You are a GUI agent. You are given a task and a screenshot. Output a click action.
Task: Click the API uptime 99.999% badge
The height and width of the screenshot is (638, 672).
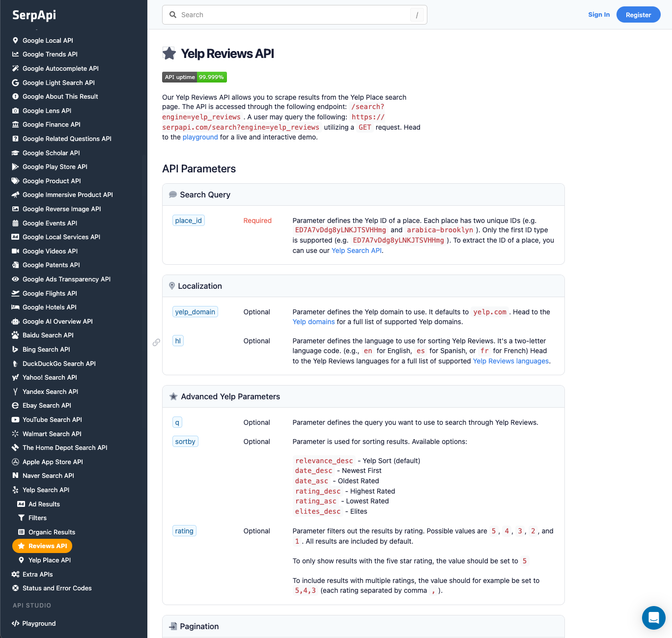[195, 77]
